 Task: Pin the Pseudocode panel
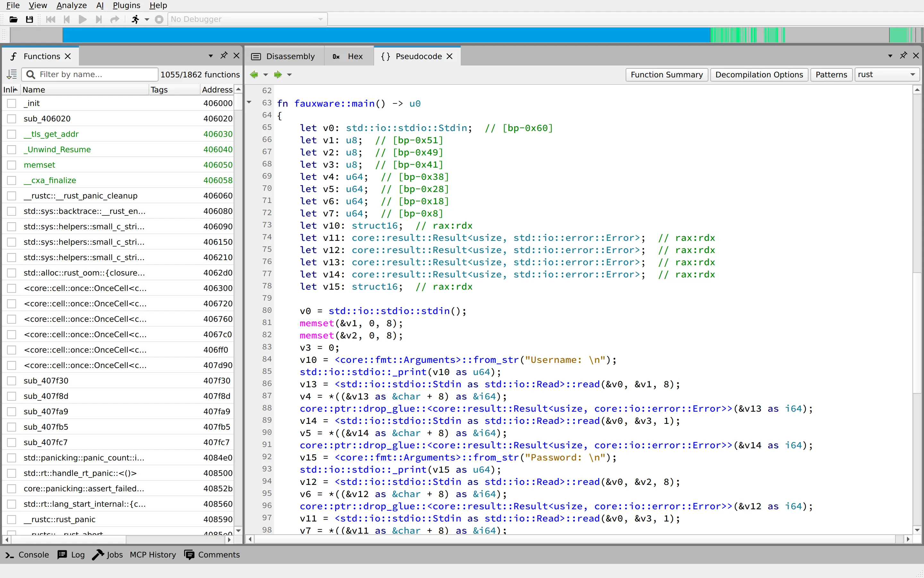pyautogui.click(x=903, y=56)
